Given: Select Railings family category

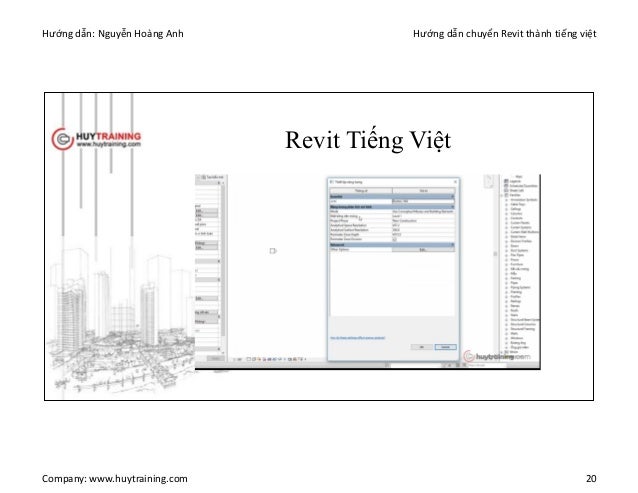Looking at the screenshot, I should pyautogui.click(x=516, y=301).
